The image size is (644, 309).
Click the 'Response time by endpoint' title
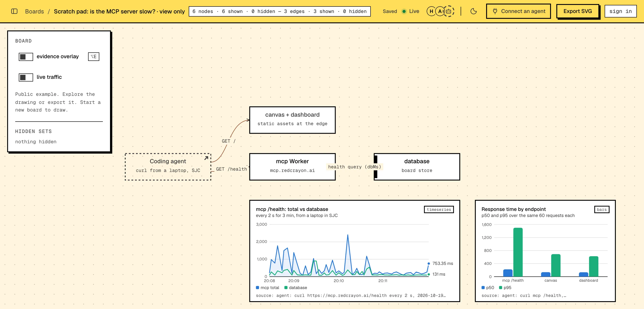click(x=513, y=209)
